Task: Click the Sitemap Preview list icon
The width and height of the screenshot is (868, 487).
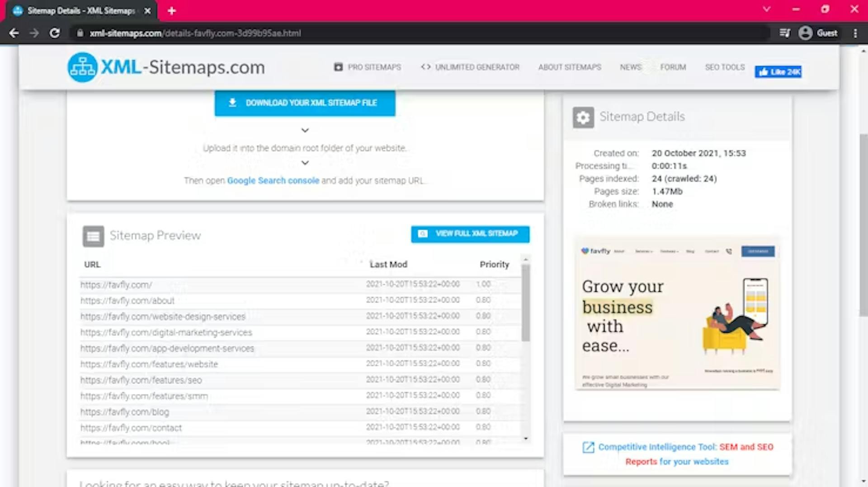Action: point(93,236)
